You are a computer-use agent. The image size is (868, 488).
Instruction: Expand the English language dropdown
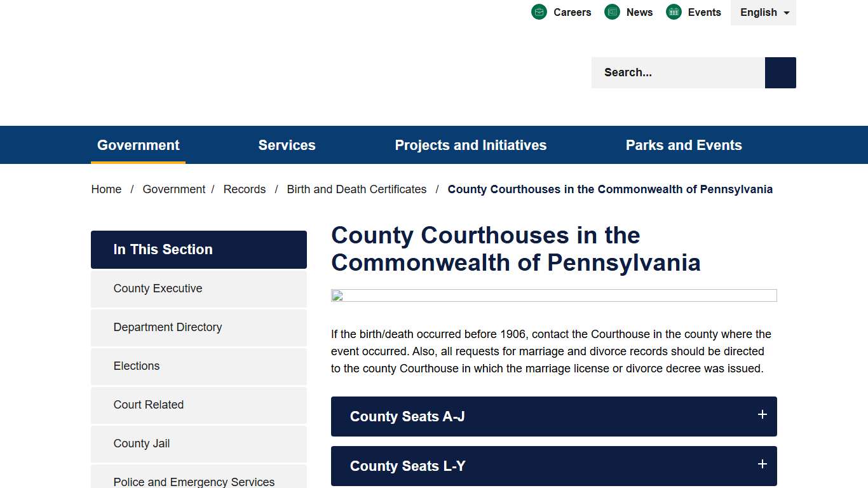[763, 12]
